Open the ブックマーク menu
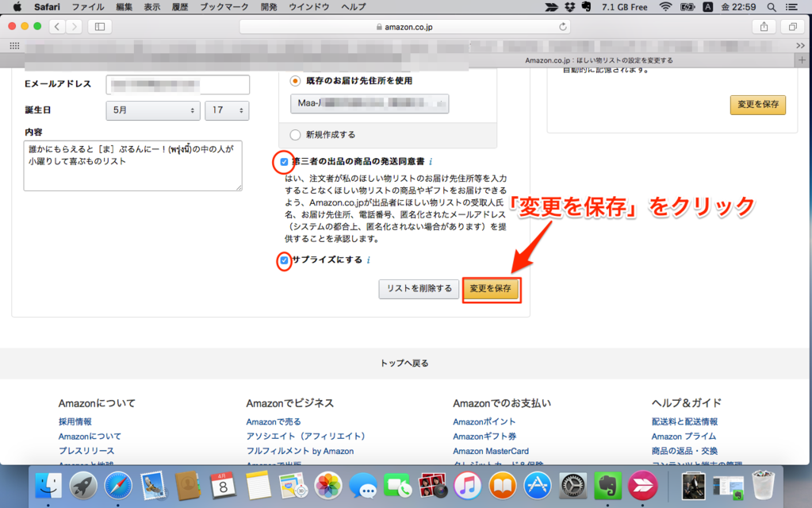This screenshot has height=508, width=812. [x=224, y=6]
